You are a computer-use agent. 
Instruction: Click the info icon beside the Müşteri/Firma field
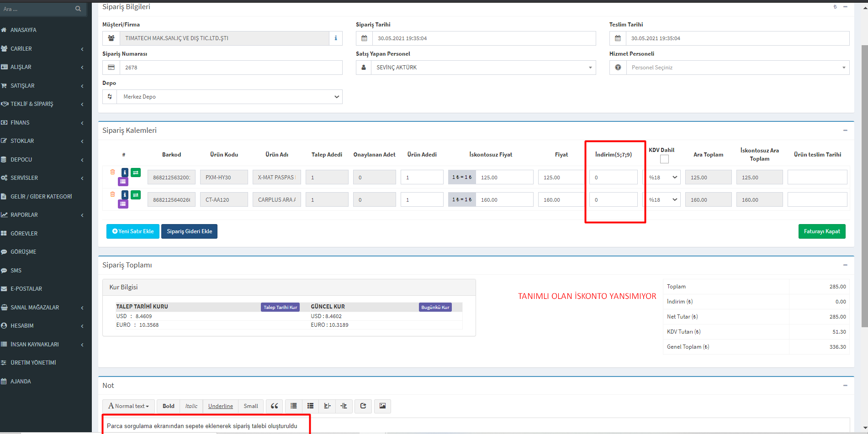point(336,38)
